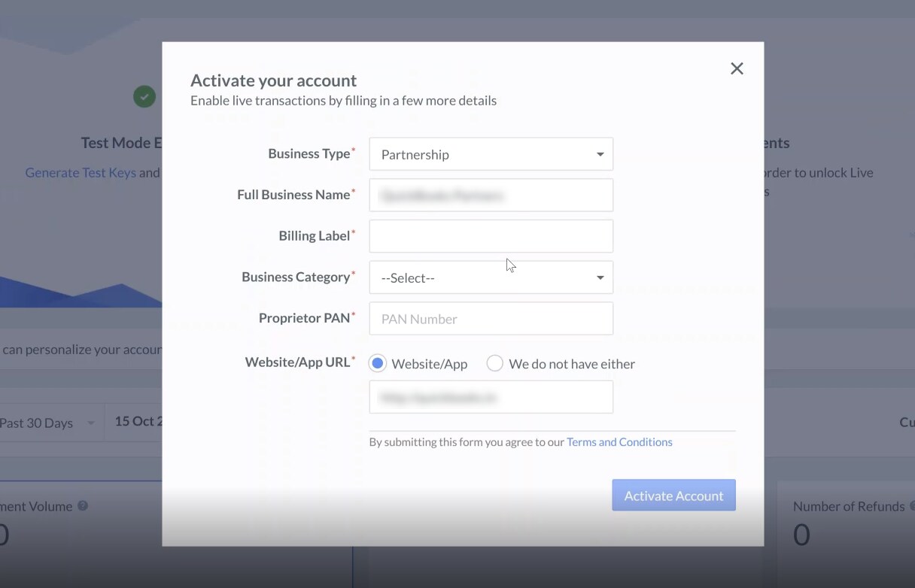This screenshot has height=588, width=915.
Task: Open the Business Category selector
Action: point(491,277)
